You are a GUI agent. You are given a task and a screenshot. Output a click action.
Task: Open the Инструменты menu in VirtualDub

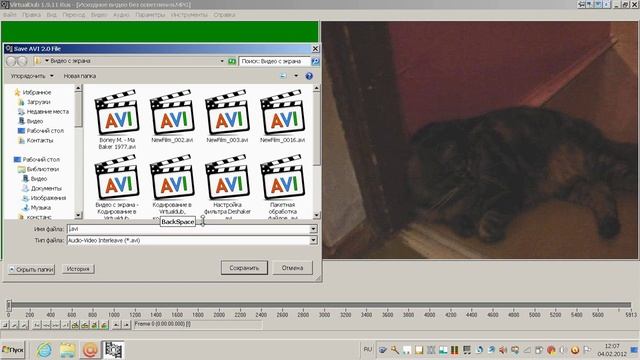(x=189, y=15)
